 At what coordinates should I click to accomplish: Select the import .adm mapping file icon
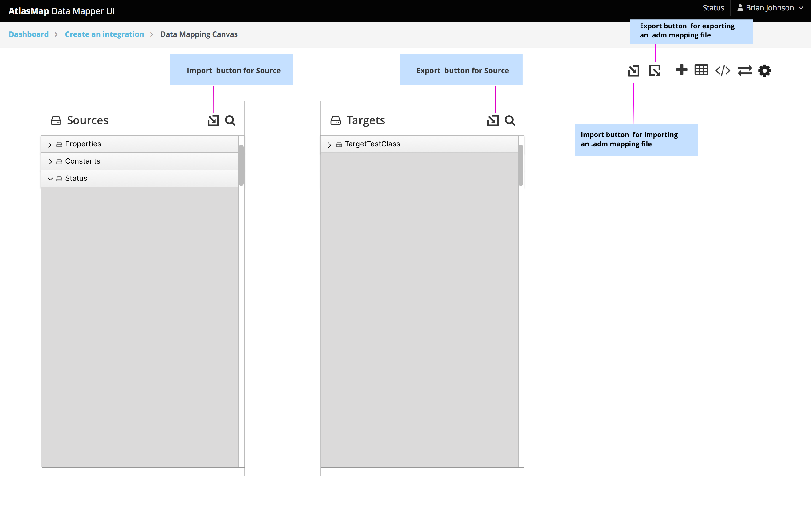[x=634, y=70]
